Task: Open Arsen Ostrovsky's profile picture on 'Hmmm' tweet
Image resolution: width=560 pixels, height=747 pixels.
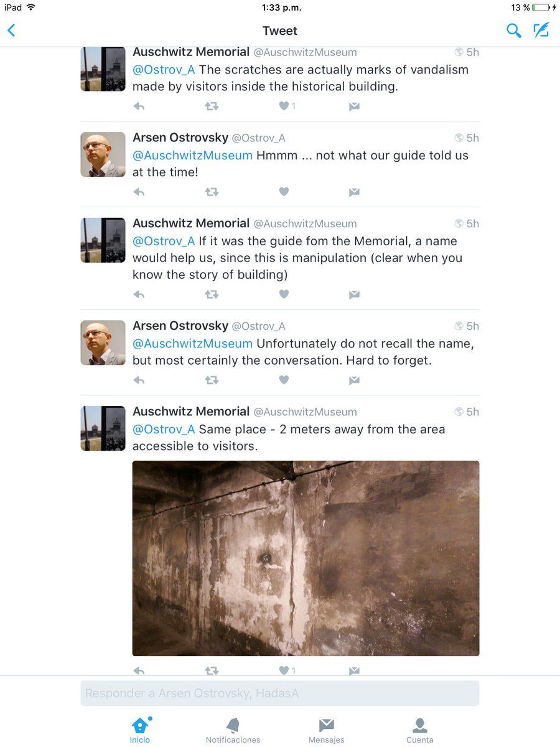Action: (x=103, y=154)
